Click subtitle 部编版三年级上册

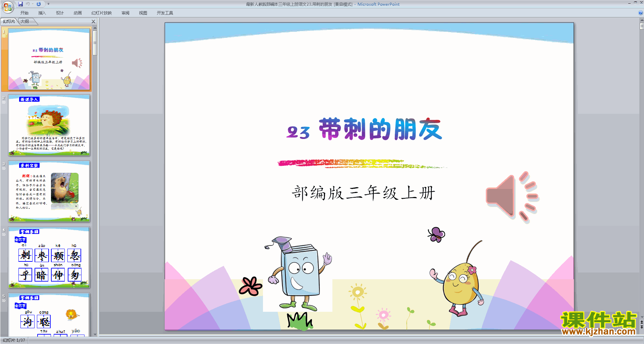pyautogui.click(x=364, y=193)
